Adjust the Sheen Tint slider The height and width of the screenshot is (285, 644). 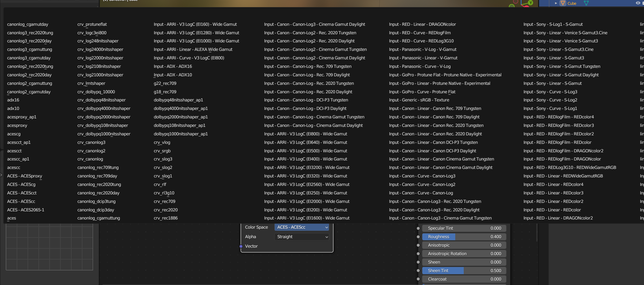tap(464, 271)
